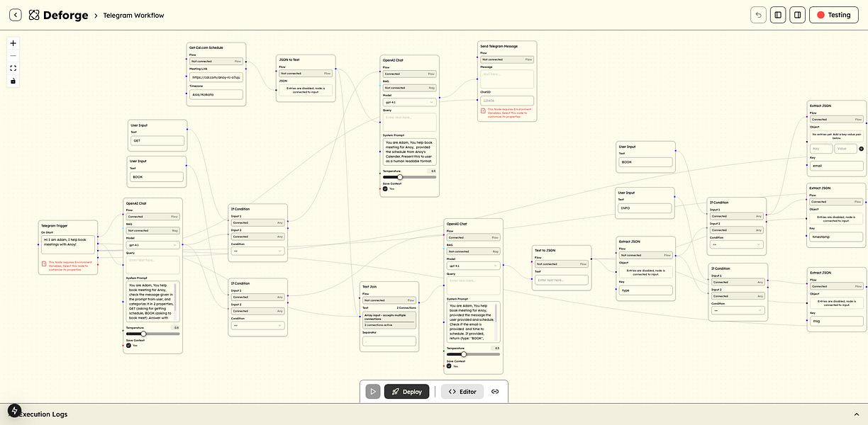The height and width of the screenshot is (425, 868).
Task: Click the link icon beside Editor
Action: pos(495,391)
